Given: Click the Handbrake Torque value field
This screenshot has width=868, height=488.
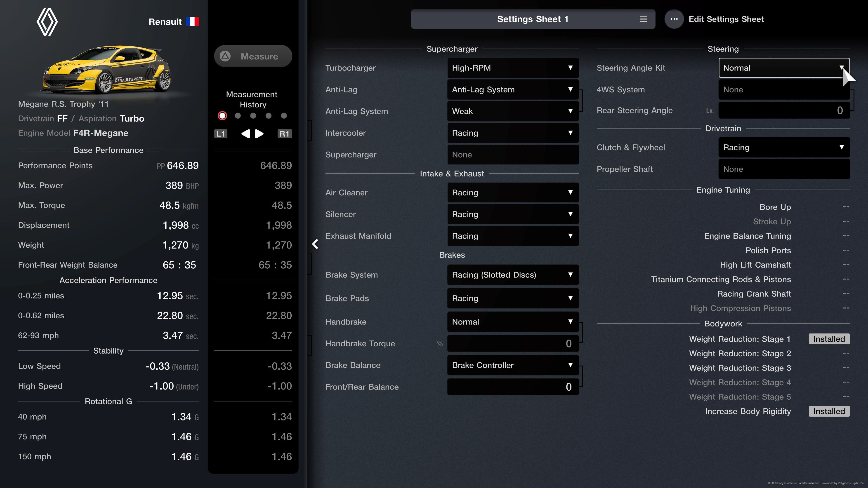Looking at the screenshot, I should [x=513, y=343].
